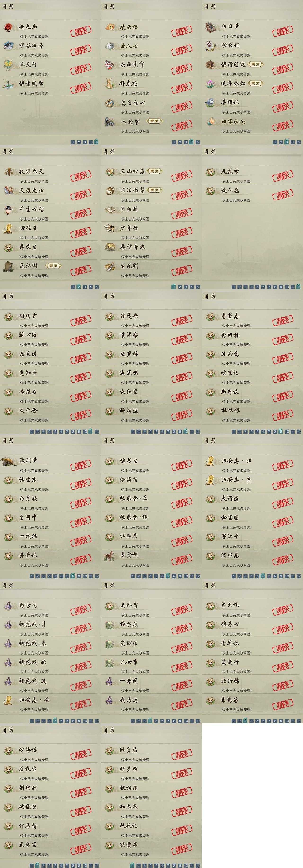303x868 pixels.
Task: Go to page 1 below the 赴九幽 list
Action: tap(73, 142)
